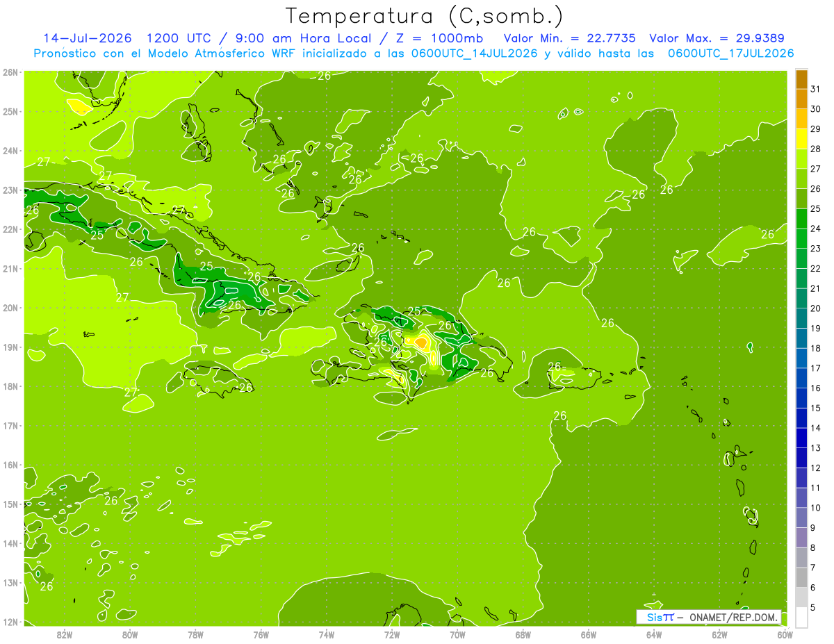The height and width of the screenshot is (644, 834).
Task: Click the "25N" latitude axis label
Action: pyautogui.click(x=10, y=112)
